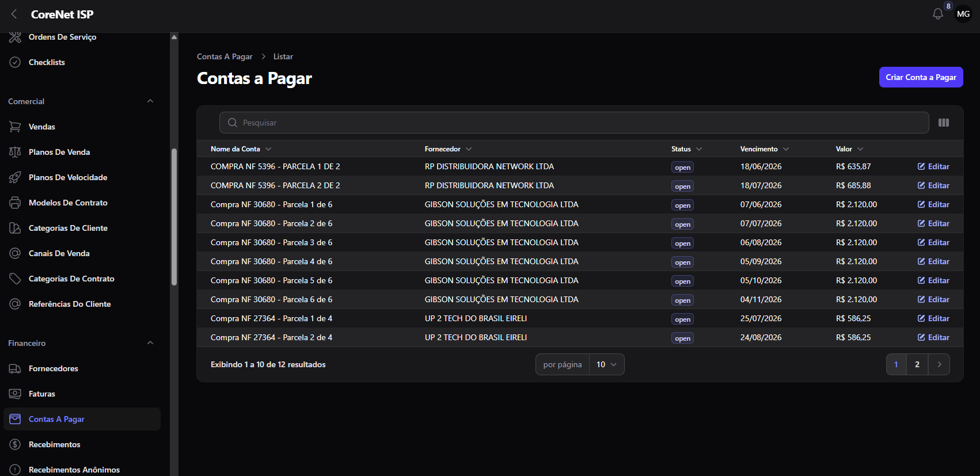
Task: Click UP 2 TECH DO BRASIL EIRELI in Parcela 1 de 4 row
Action: (476, 318)
